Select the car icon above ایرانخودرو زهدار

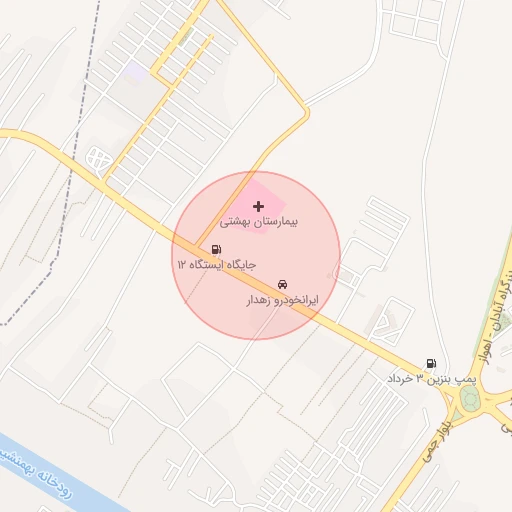pyautogui.click(x=282, y=284)
